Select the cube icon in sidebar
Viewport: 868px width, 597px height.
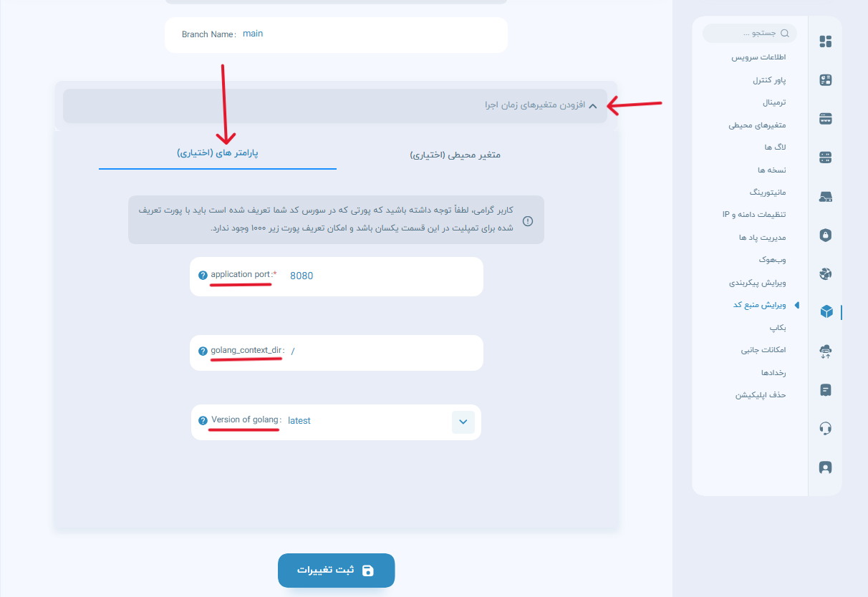pos(825,311)
